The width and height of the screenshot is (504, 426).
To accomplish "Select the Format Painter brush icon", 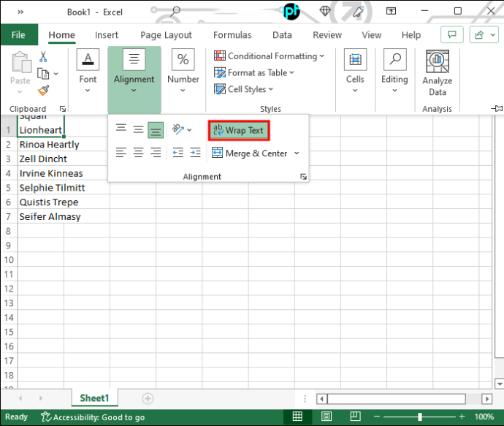I will (x=43, y=91).
